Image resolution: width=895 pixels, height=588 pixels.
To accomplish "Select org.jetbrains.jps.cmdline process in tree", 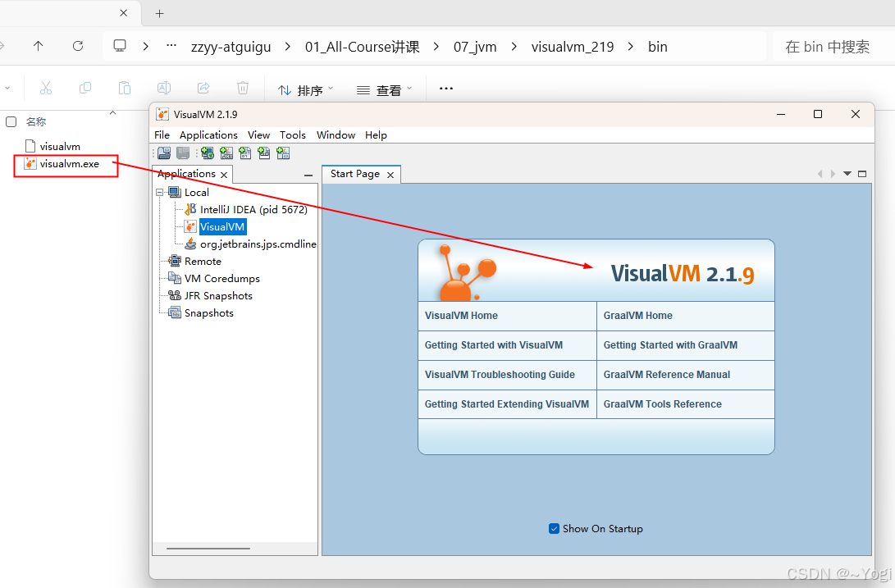I will (258, 244).
